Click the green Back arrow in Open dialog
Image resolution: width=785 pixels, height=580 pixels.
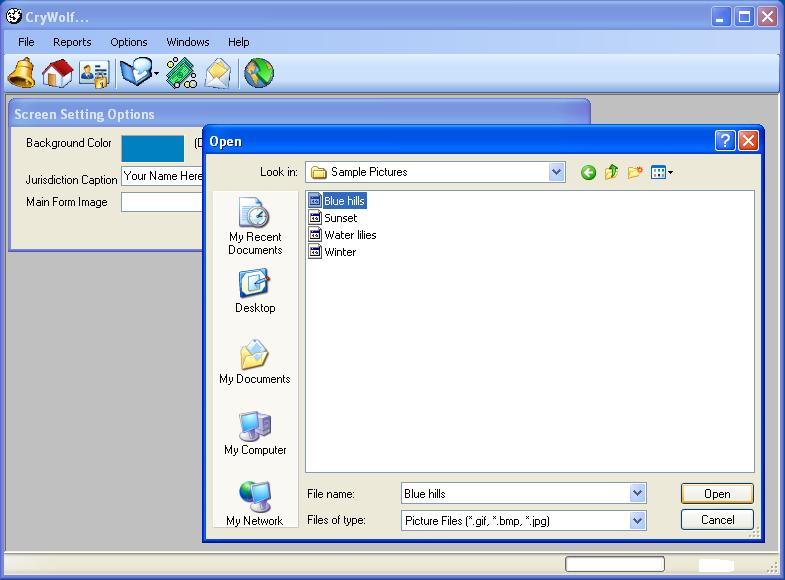(x=588, y=173)
